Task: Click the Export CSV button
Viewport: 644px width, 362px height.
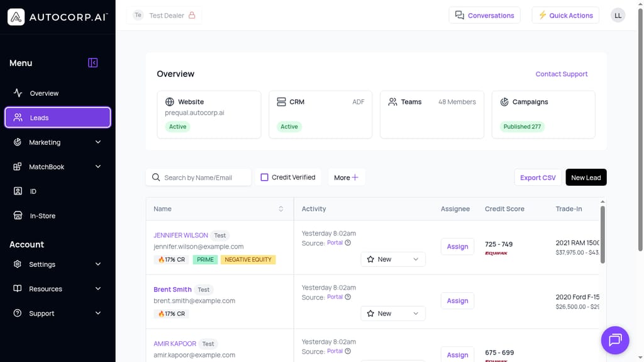Action: [x=538, y=178]
